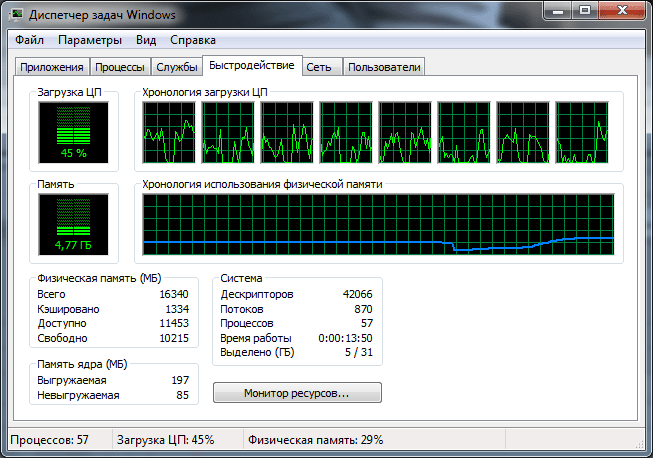Click status bar text Физическая память: 29%
The image size is (653, 458).
315,440
